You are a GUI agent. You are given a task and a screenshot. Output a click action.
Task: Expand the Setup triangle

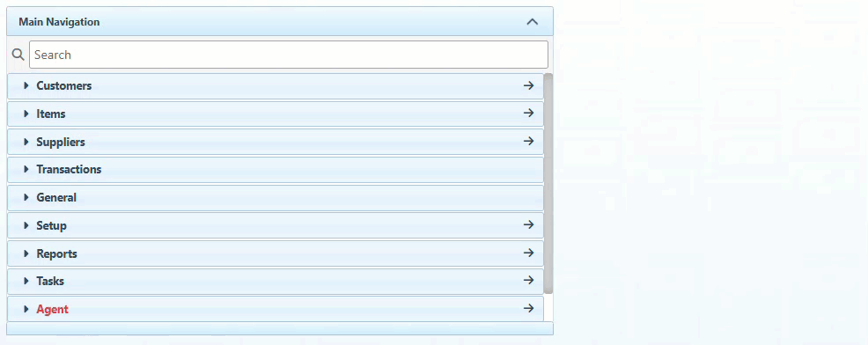click(x=26, y=225)
